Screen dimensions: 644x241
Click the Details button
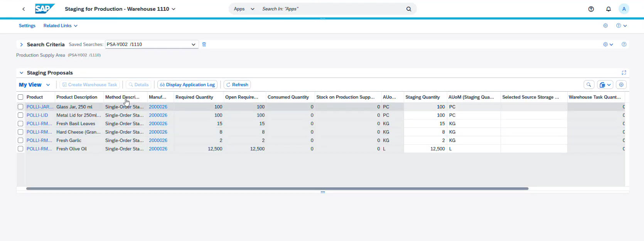[x=138, y=85]
